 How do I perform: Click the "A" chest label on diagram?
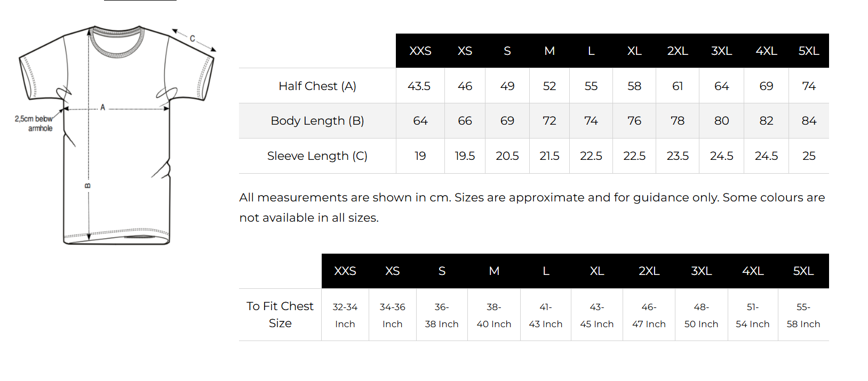point(103,107)
